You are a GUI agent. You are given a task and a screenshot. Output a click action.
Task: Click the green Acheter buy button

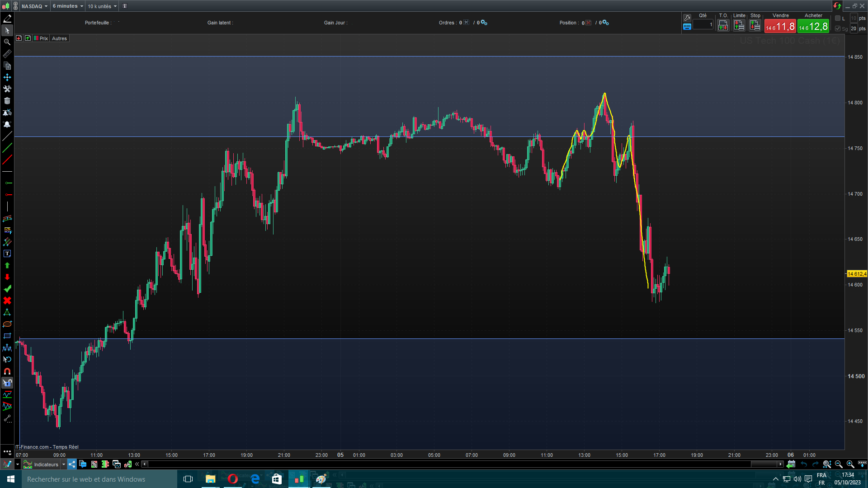[813, 26]
